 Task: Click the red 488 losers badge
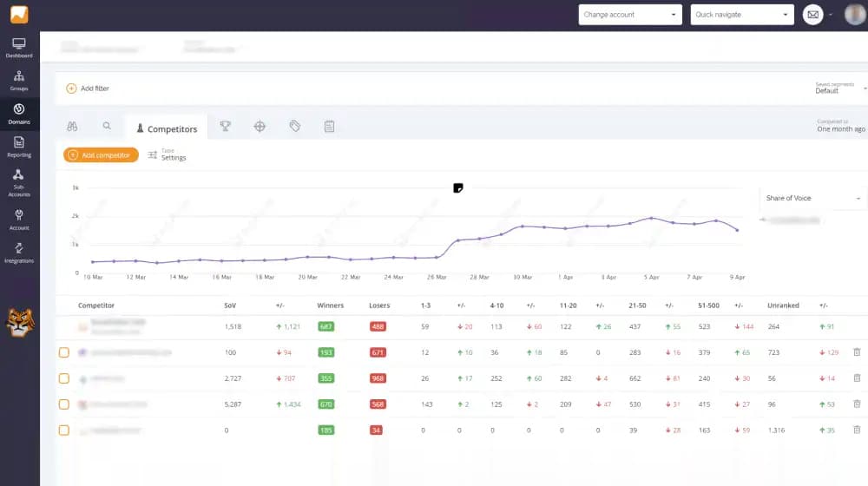(x=378, y=326)
